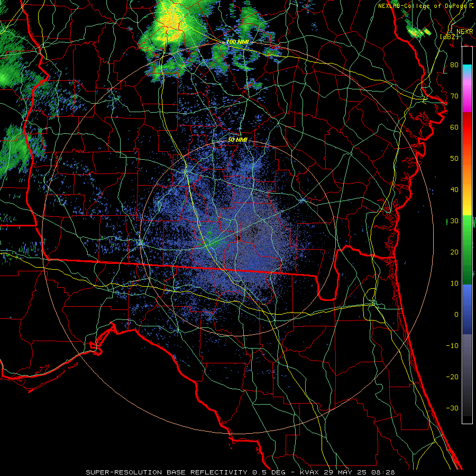
Task: Click the 20 value on the dBZ scale
Action: click(x=454, y=252)
